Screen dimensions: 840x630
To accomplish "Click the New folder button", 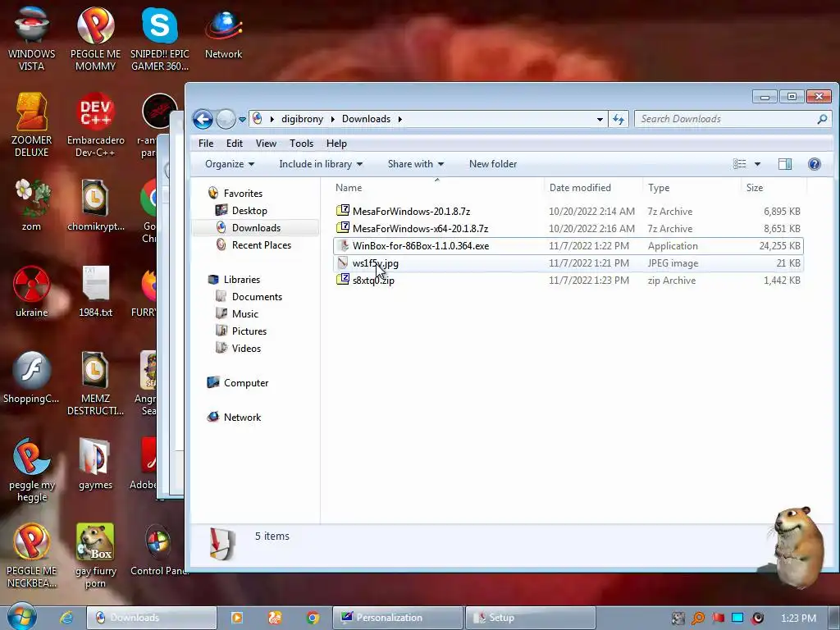I will click(493, 164).
